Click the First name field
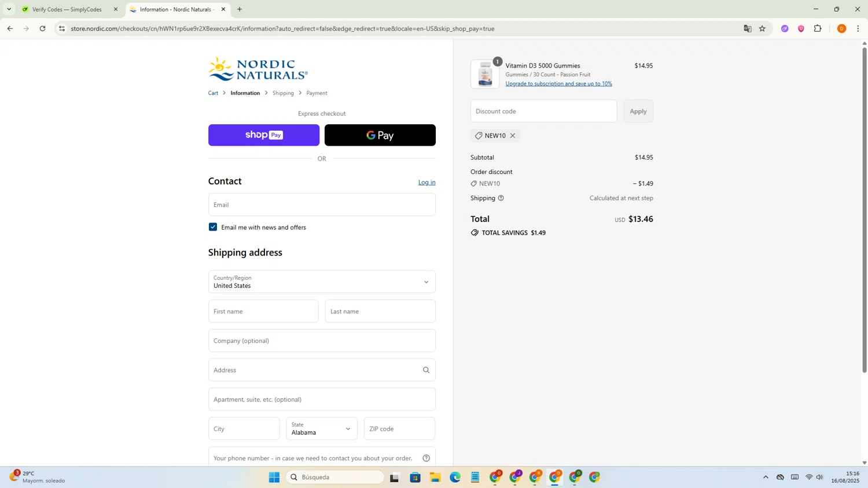The image size is (868, 488). click(263, 311)
